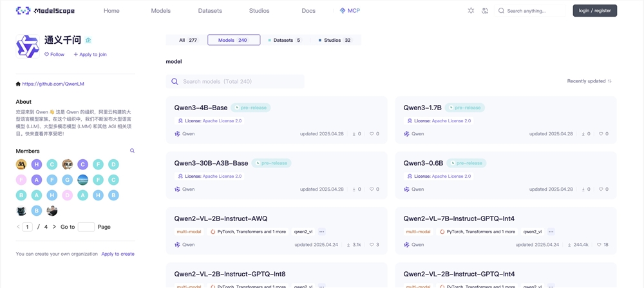The image size is (644, 288).
Task: Click the Go to page number box
Action: click(86, 227)
